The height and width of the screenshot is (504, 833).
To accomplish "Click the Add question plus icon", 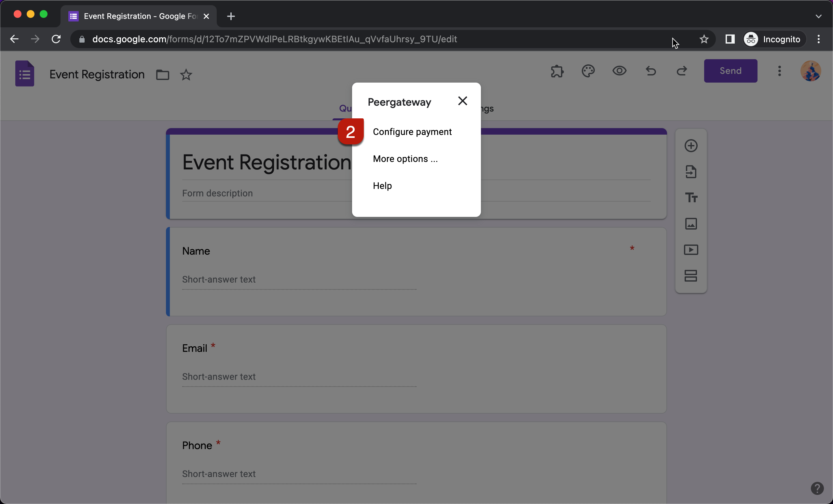I will tap(691, 146).
